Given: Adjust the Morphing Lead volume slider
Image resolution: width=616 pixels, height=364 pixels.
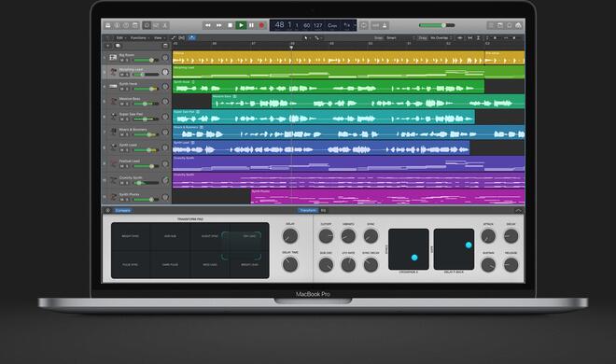Looking at the screenshot, I should pos(147,75).
